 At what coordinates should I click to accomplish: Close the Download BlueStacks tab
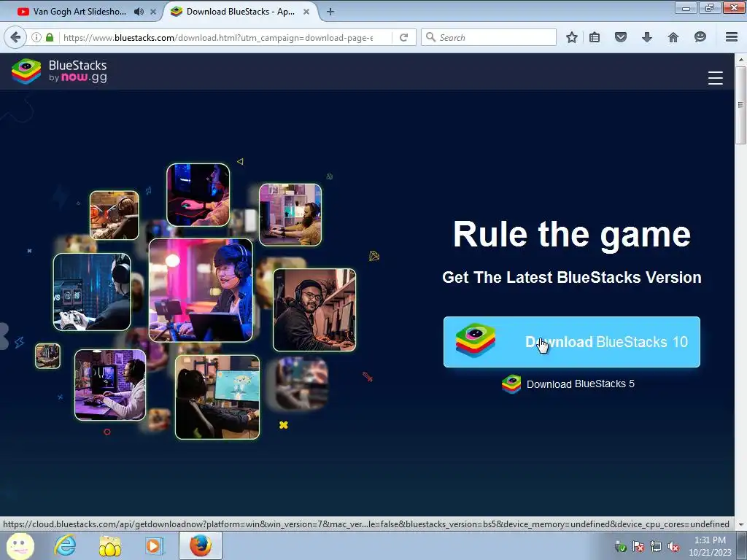pos(307,12)
